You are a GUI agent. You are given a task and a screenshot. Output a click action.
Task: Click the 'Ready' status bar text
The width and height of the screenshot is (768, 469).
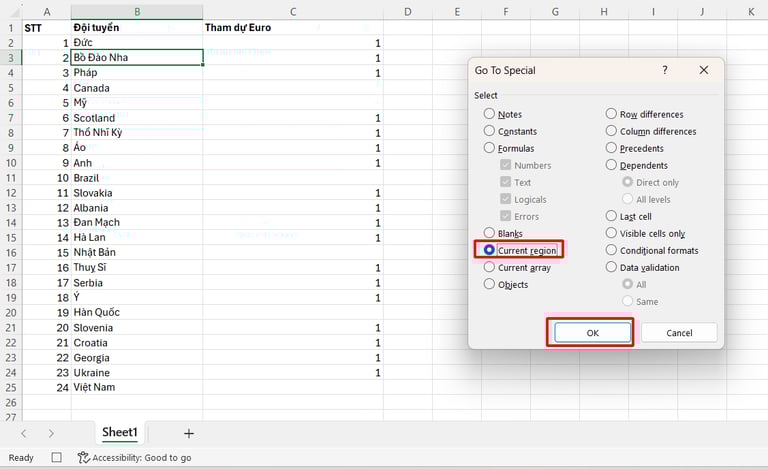pos(21,457)
